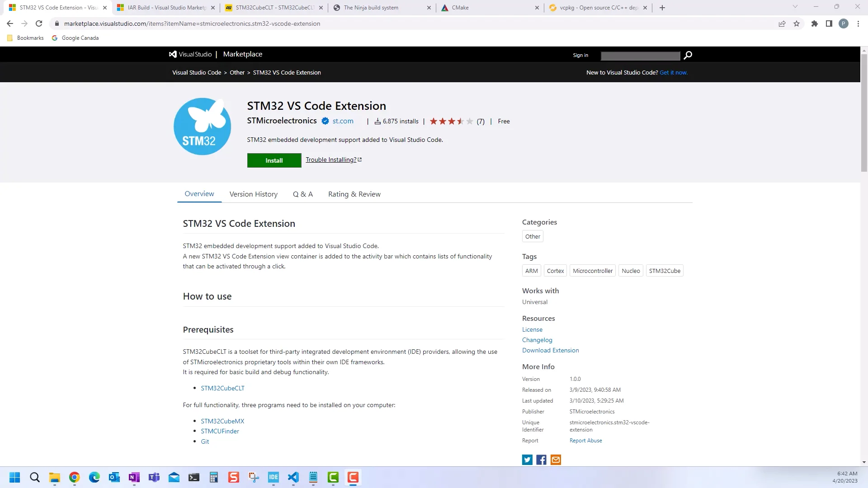Viewport: 868px width, 488px height.
Task: Select the Nucleo tag
Action: click(631, 271)
